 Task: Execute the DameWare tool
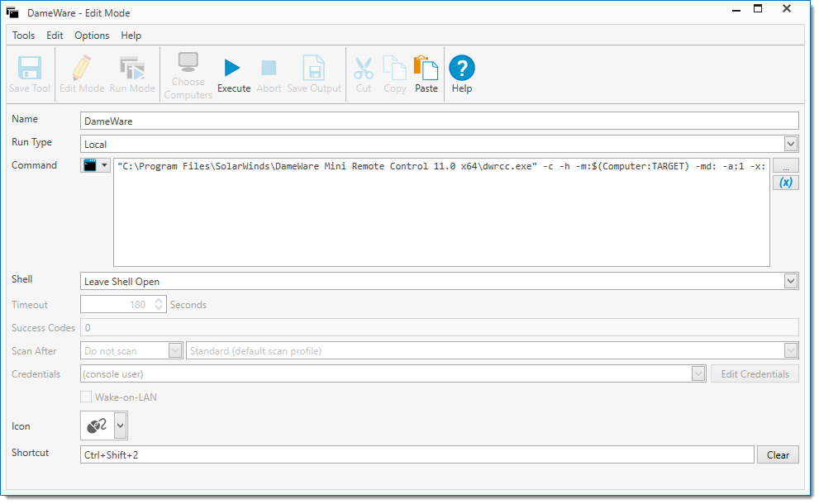tap(234, 74)
